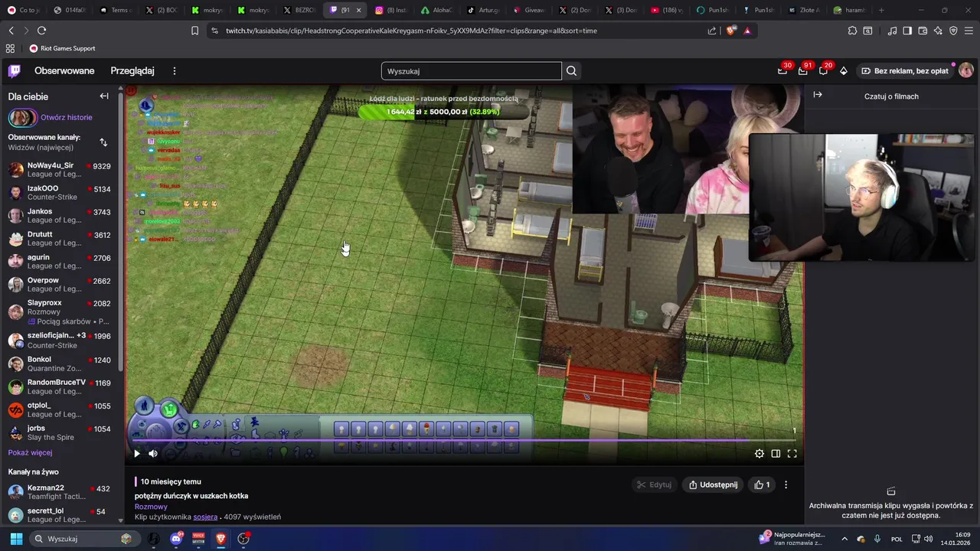Open Brave Rewards triangle icon
The height and width of the screenshot is (551, 980).
tap(747, 31)
